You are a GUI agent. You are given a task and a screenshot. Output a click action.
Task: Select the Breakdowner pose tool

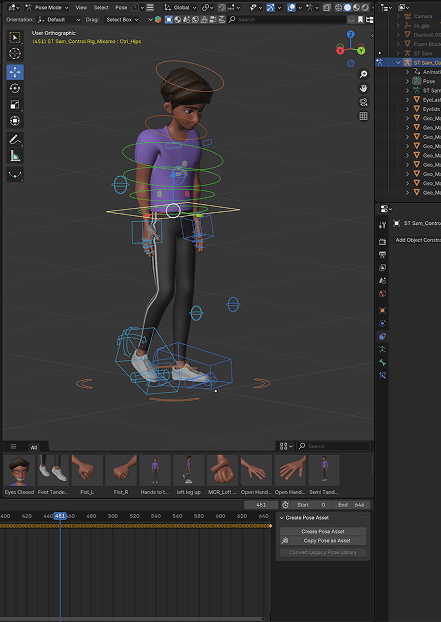pyautogui.click(x=15, y=175)
